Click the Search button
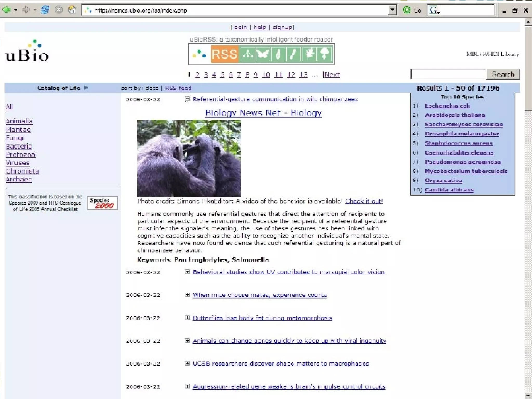The image size is (532, 399). coord(503,74)
